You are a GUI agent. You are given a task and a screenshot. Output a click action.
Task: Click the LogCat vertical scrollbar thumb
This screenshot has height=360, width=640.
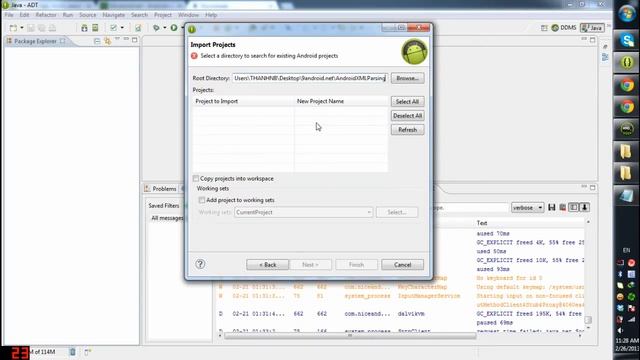pos(588,320)
